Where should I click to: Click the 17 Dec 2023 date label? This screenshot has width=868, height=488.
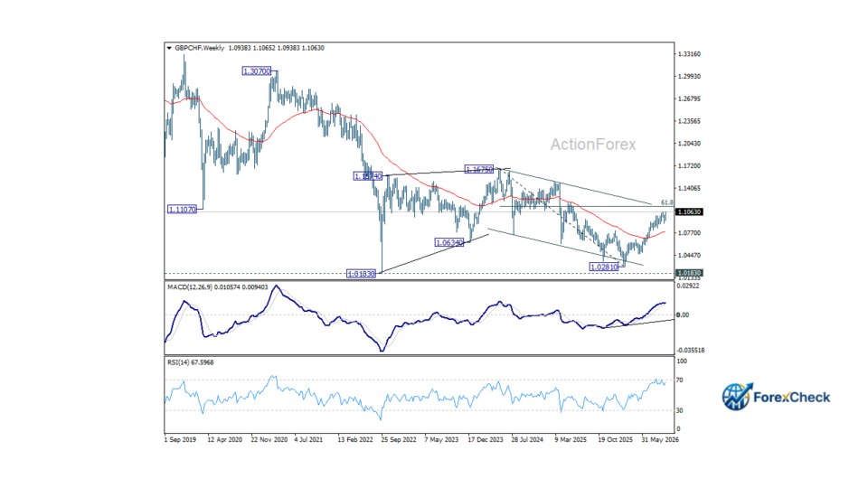click(486, 440)
